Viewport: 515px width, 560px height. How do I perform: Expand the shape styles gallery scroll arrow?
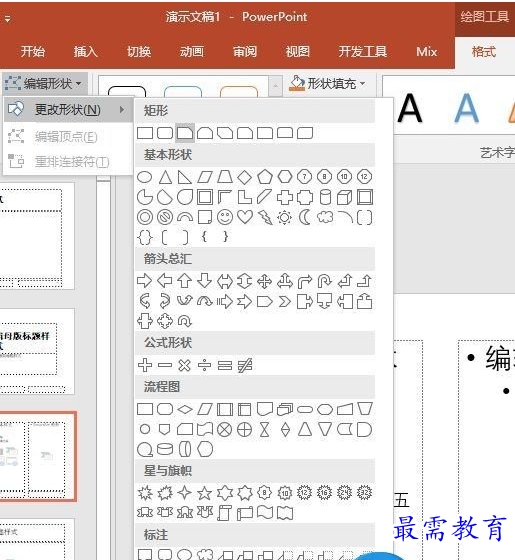click(x=275, y=86)
